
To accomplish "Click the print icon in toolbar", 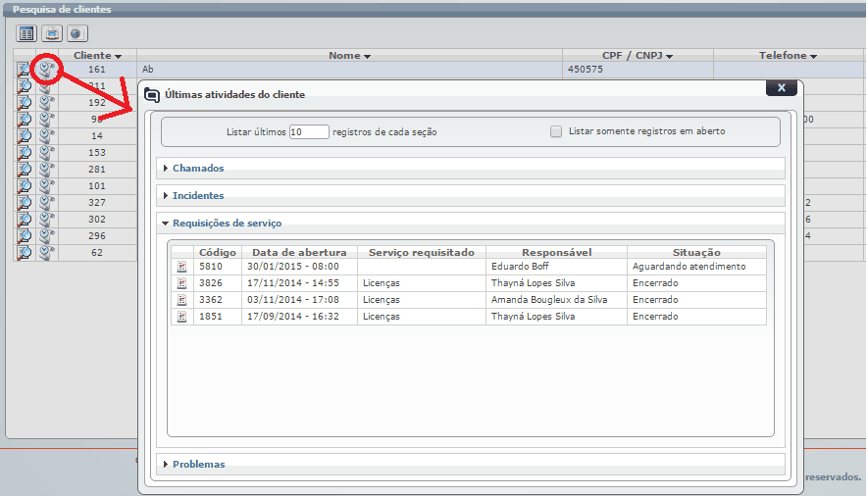I will [x=52, y=32].
